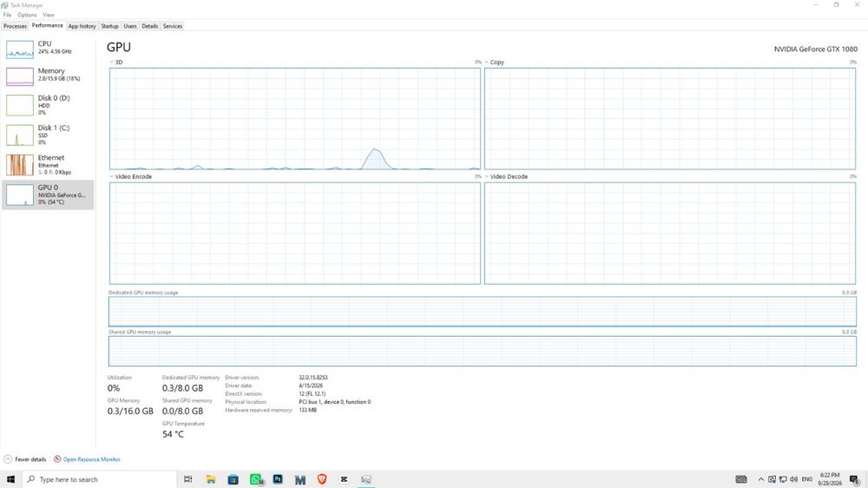
Task: Open the Video Decode engine dropdown
Action: tap(506, 176)
